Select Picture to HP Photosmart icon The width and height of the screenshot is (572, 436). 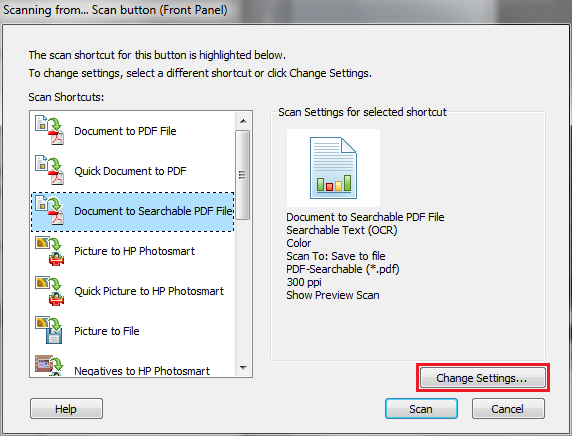tap(50, 250)
